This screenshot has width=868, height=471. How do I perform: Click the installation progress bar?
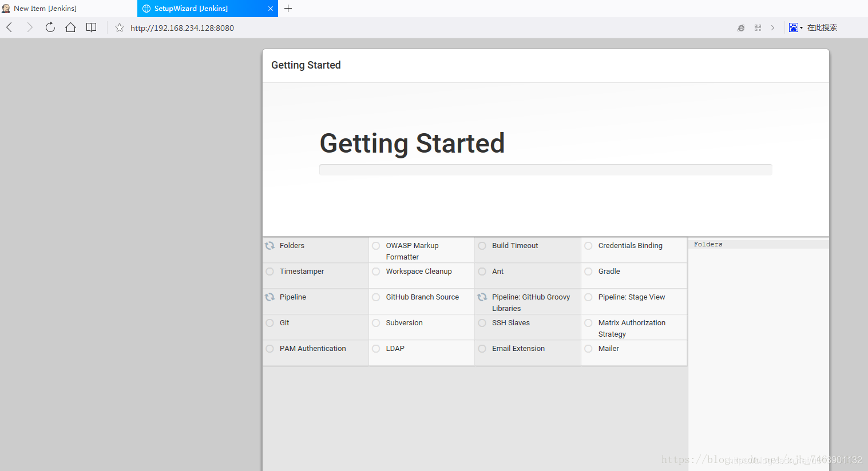pyautogui.click(x=546, y=170)
